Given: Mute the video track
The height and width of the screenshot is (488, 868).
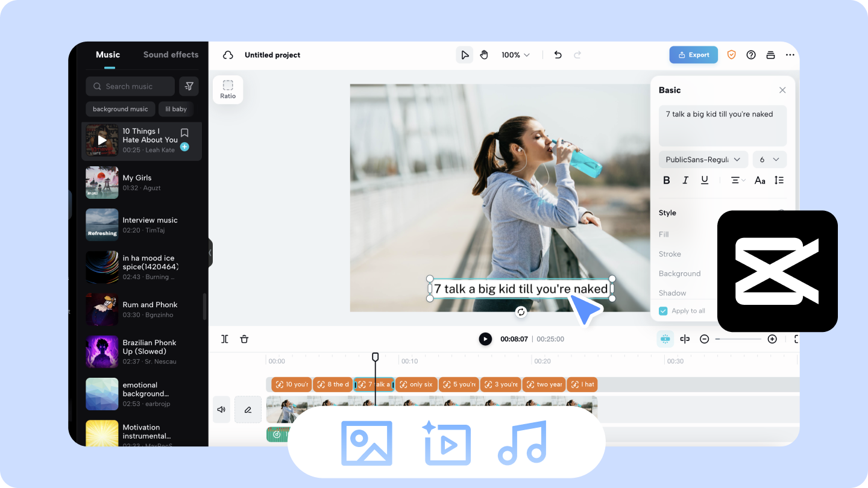Looking at the screenshot, I should [221, 410].
